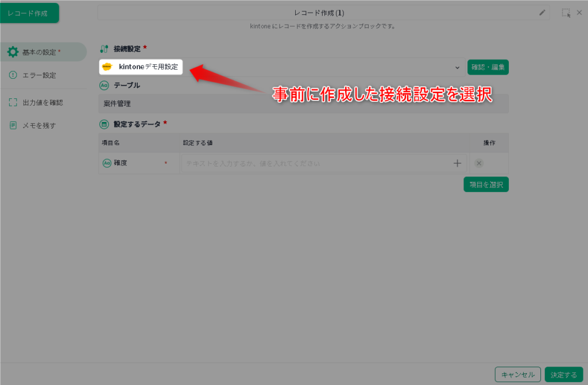Click the pencil edit-title icon
588x385 pixels.
tap(542, 13)
